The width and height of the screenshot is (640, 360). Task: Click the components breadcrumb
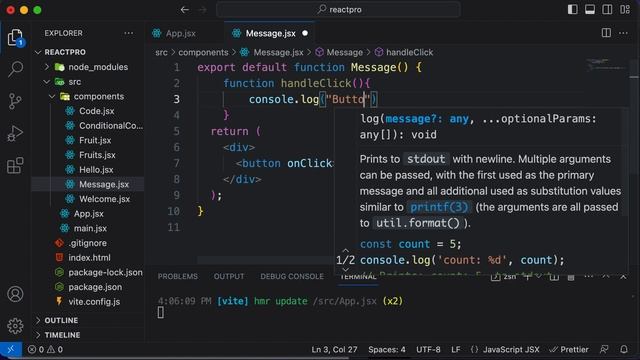click(203, 52)
